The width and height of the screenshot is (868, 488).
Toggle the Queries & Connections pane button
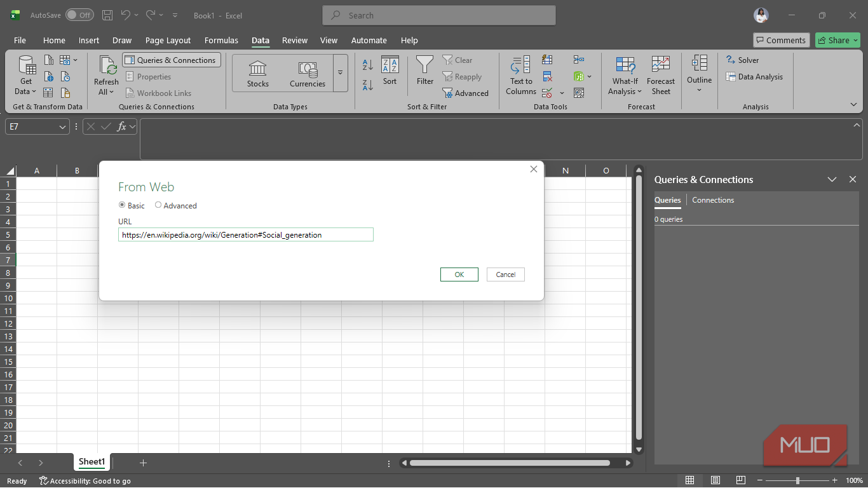[172, 60]
